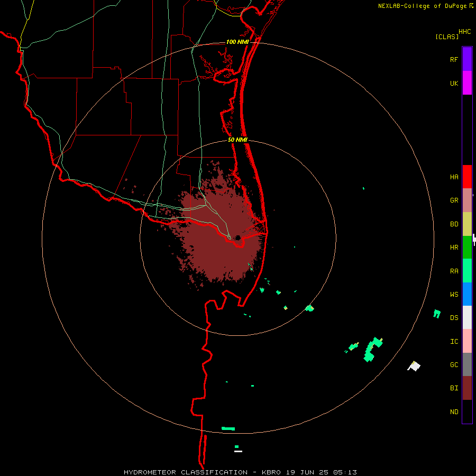
Task: Click the ND black legend swatch
Action: pos(467,411)
